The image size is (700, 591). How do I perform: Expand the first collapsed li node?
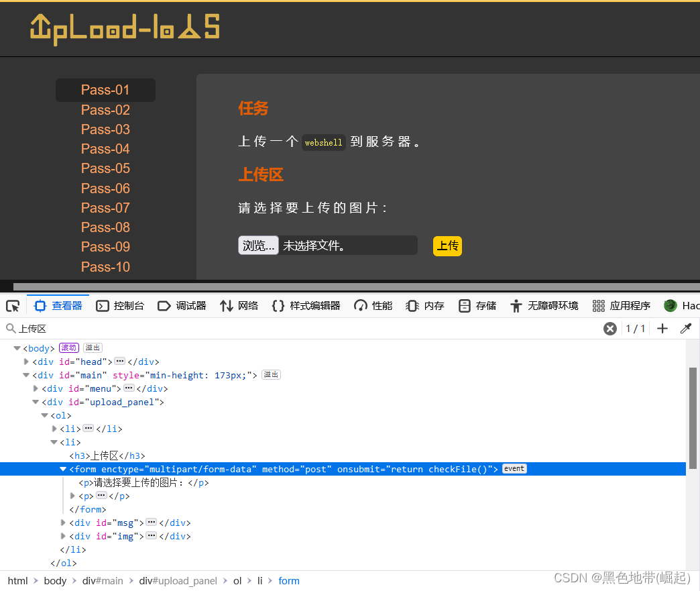pos(54,429)
